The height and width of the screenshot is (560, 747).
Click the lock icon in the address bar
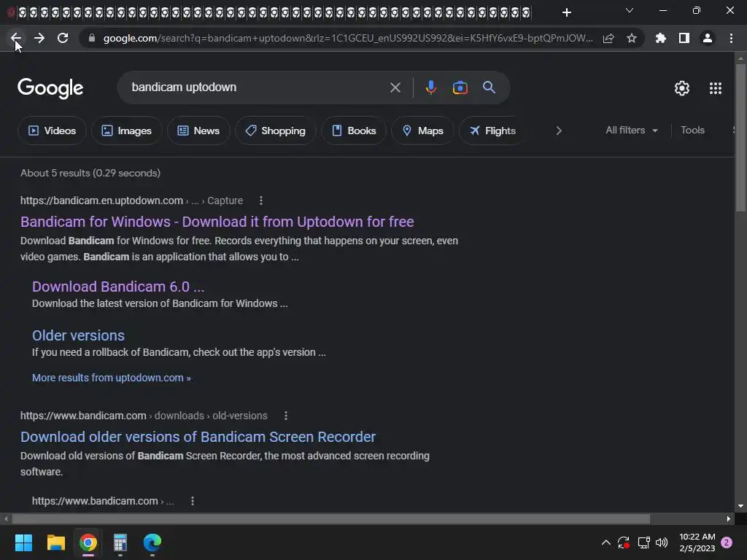point(91,38)
